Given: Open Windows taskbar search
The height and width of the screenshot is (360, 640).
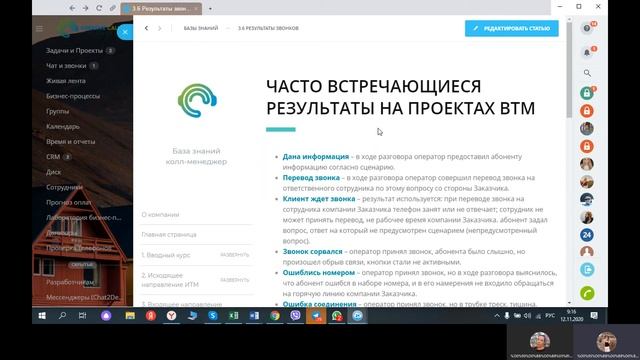Looking at the screenshot, I should point(62,316).
